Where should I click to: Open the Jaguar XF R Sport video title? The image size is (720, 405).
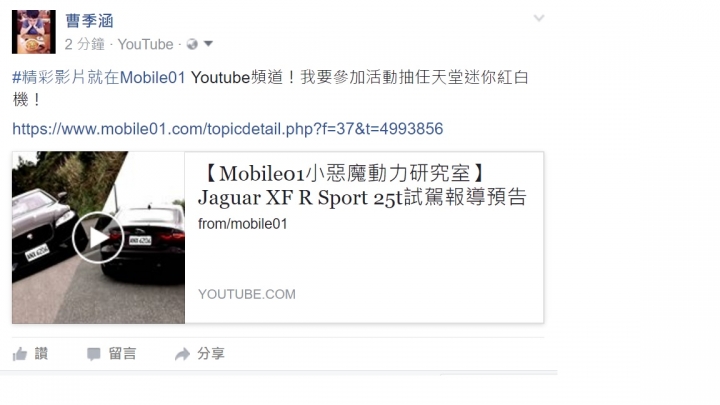(x=362, y=186)
